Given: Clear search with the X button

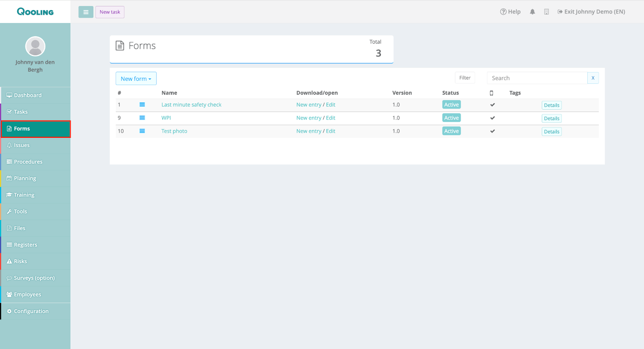Looking at the screenshot, I should [x=593, y=78].
